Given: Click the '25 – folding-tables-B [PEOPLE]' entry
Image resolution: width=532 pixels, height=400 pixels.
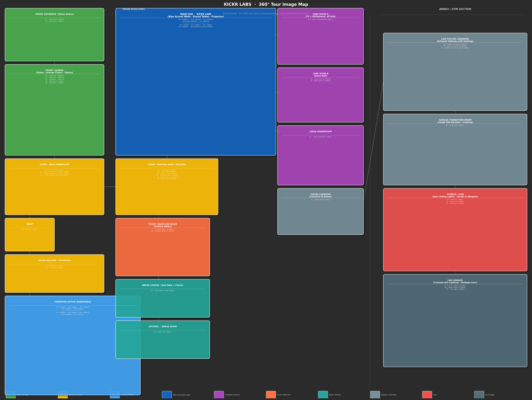Looking at the screenshot, I should click(163, 231).
